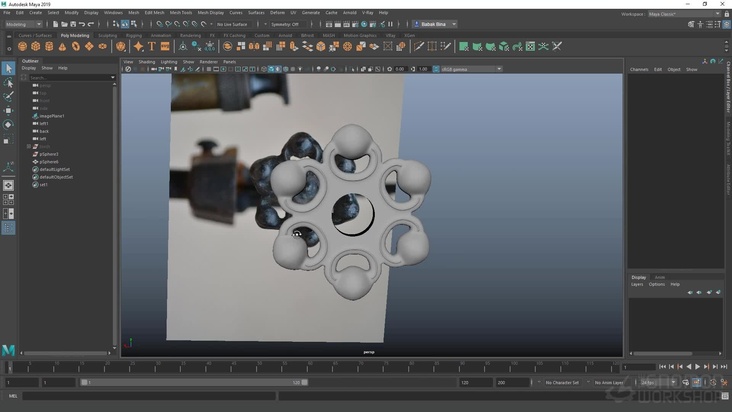
Task: Choose the Scale tool in toolbox
Action: [8, 139]
